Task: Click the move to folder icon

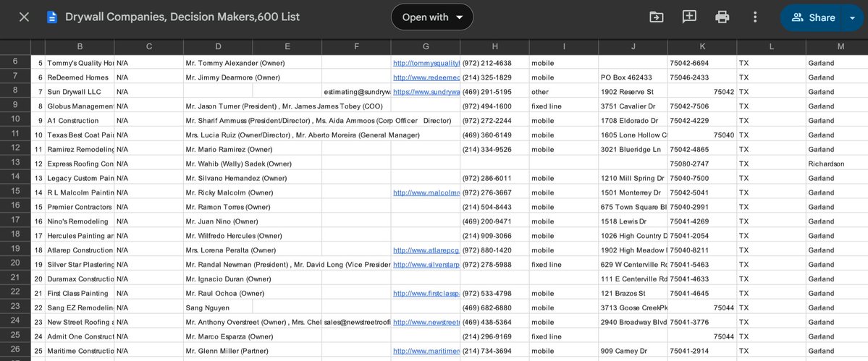Action: pos(656,17)
